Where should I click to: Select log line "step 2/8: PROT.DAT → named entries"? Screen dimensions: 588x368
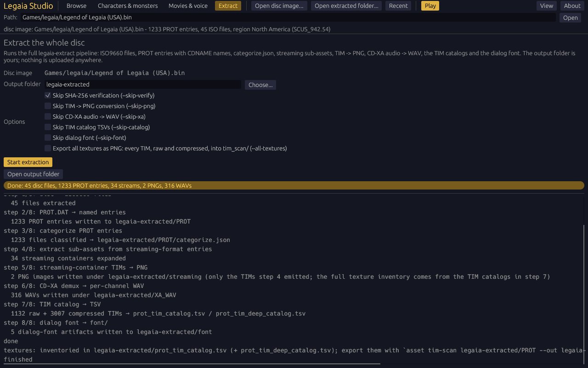click(65, 213)
